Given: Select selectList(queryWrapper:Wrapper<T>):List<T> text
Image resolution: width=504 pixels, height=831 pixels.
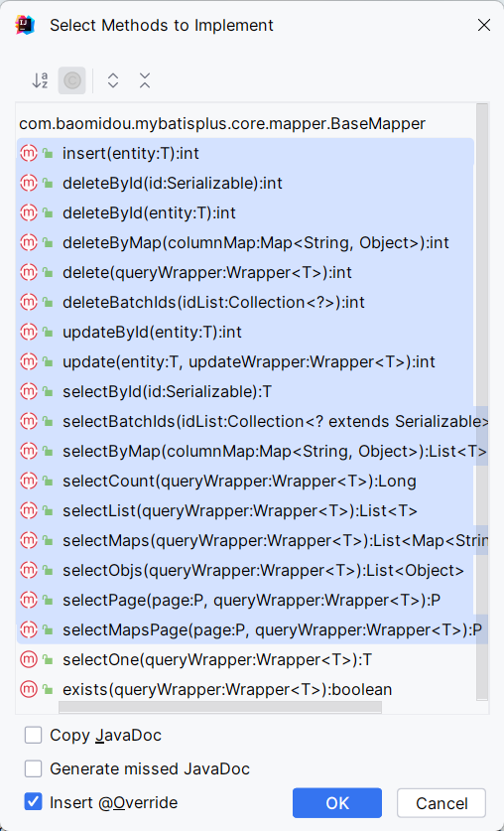Looking at the screenshot, I should pos(240,511).
